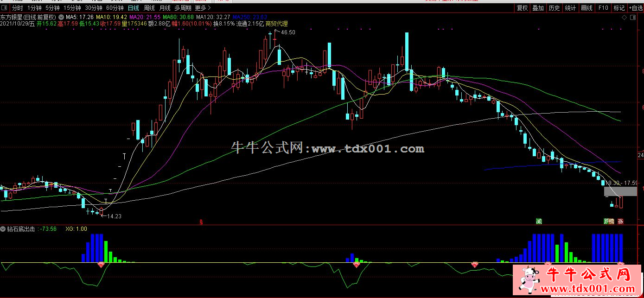Select the 30分钟 period tab

coord(94,8)
